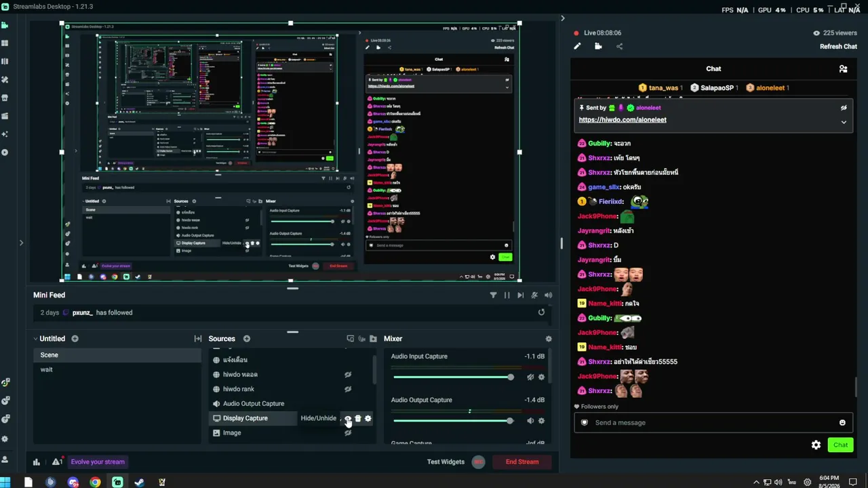Open the Highlighter clapperboard icon in sidebar
The width and height of the screenshot is (868, 488).
click(x=5, y=116)
